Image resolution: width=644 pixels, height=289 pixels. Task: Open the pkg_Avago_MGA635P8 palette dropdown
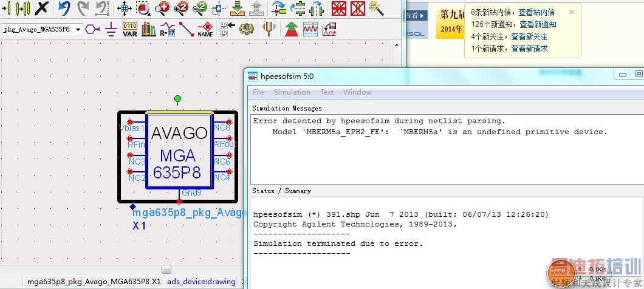click(78, 30)
